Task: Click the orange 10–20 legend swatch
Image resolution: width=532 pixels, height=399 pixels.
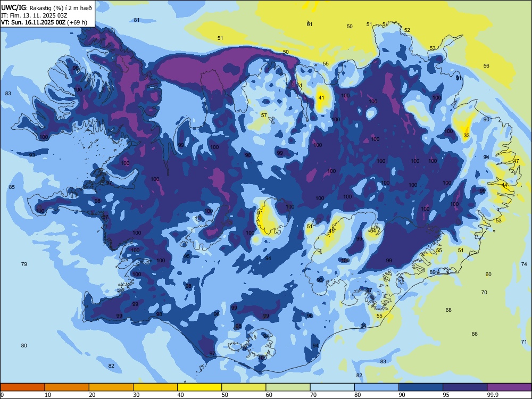Action: pyautogui.click(x=67, y=387)
